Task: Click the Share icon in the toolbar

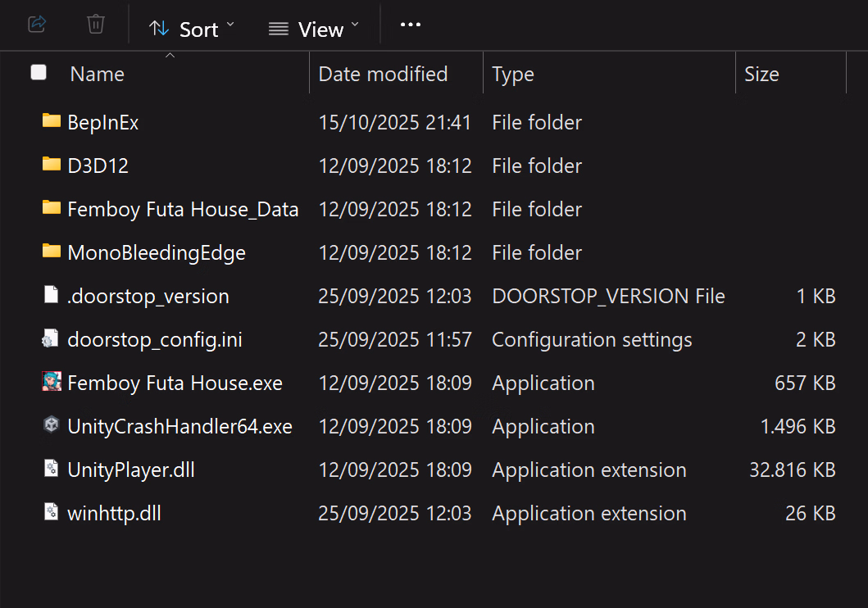Action: pos(36,25)
